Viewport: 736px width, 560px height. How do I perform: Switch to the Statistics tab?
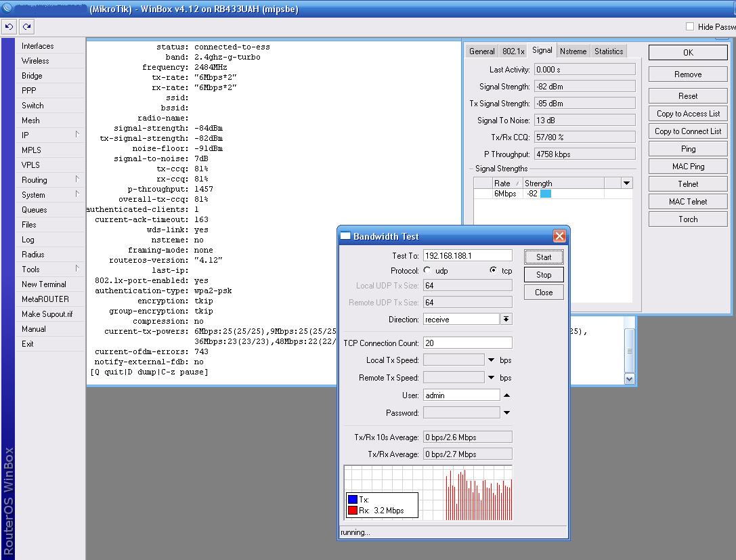coord(608,51)
